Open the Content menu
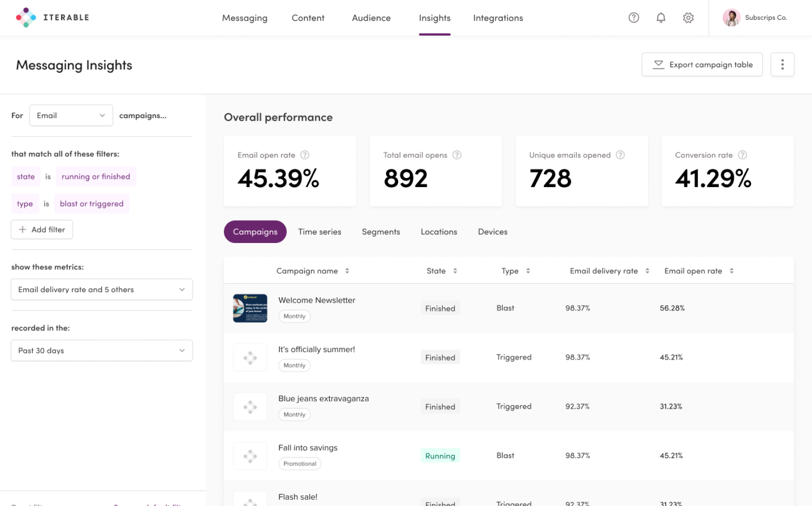 tap(308, 18)
